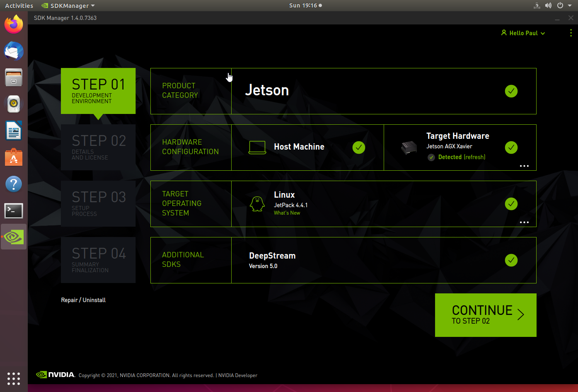The height and width of the screenshot is (392, 578).
Task: Show Applications grid at dock bottom
Action: (14, 378)
